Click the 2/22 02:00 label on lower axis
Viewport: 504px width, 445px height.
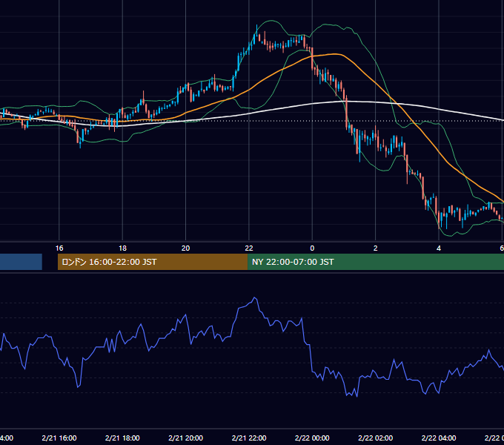(376, 438)
